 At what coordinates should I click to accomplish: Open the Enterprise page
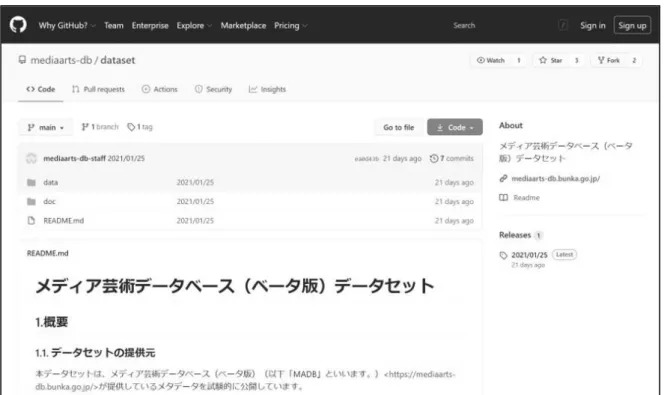[x=150, y=25]
